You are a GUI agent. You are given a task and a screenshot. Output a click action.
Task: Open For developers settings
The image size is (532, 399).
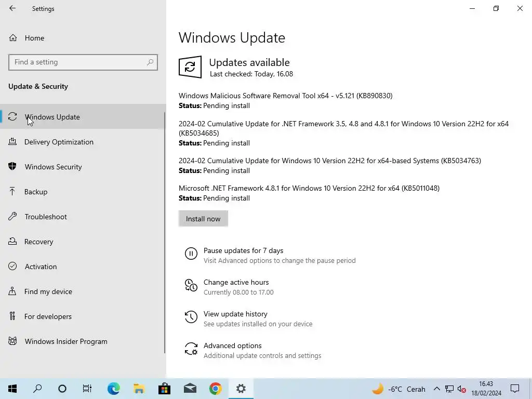[83, 316]
